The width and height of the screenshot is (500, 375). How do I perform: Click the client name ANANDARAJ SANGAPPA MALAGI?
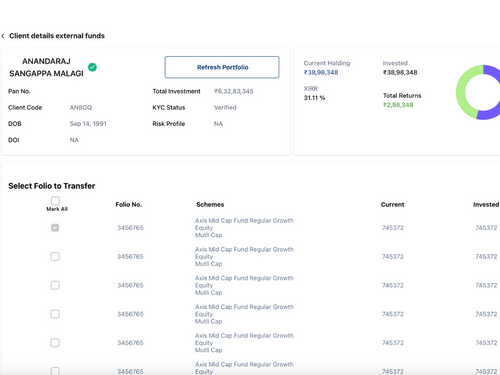click(x=46, y=67)
